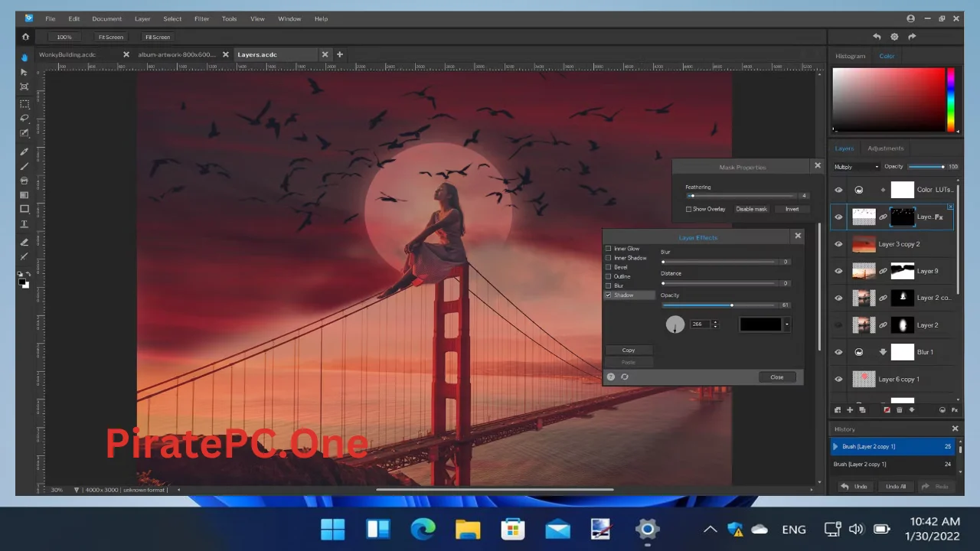Click the Redo arrow at top right
The height and width of the screenshot is (551, 980).
point(912,37)
